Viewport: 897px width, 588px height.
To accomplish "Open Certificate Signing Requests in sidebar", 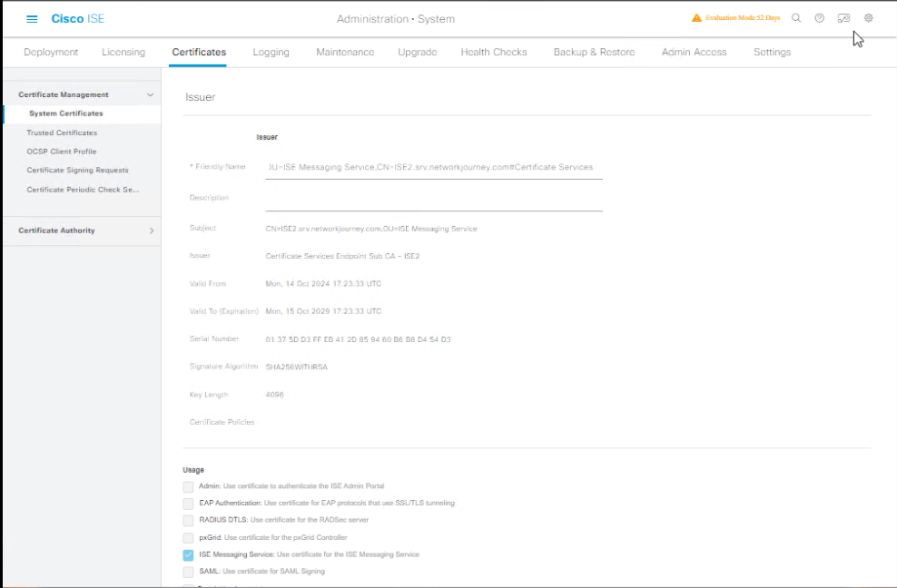I will pos(78,171).
